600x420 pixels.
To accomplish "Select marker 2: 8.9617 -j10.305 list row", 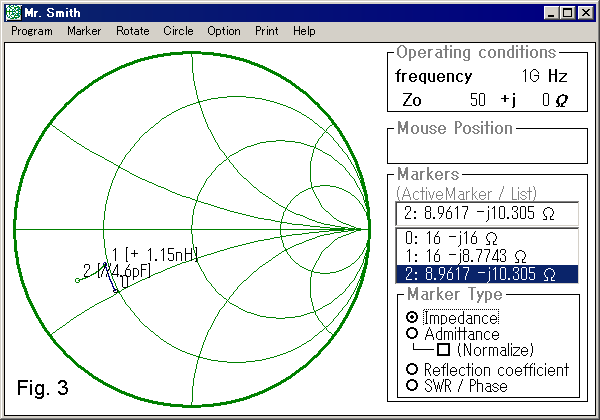I will pos(486,274).
